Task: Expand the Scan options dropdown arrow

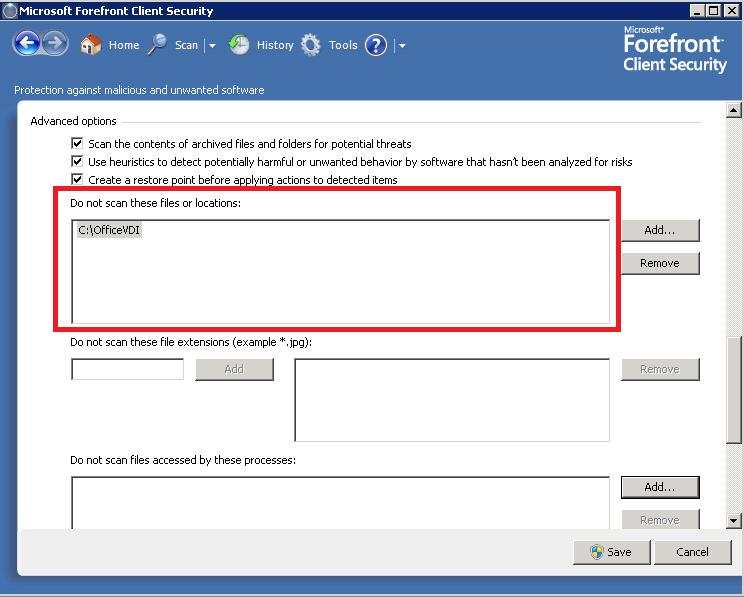Action: [x=212, y=46]
